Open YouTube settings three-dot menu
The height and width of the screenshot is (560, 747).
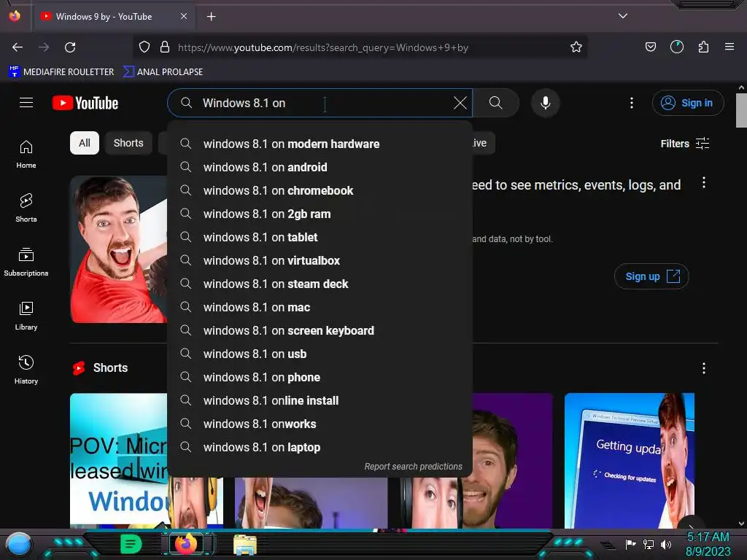[632, 103]
